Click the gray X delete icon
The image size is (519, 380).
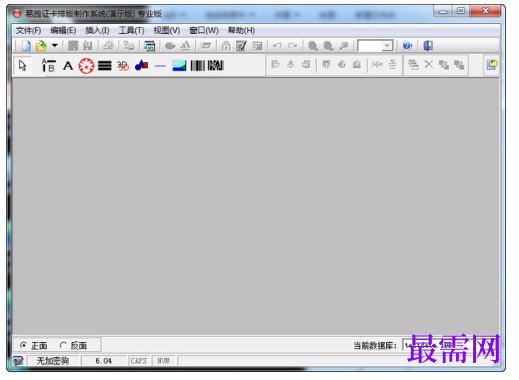[429, 64]
